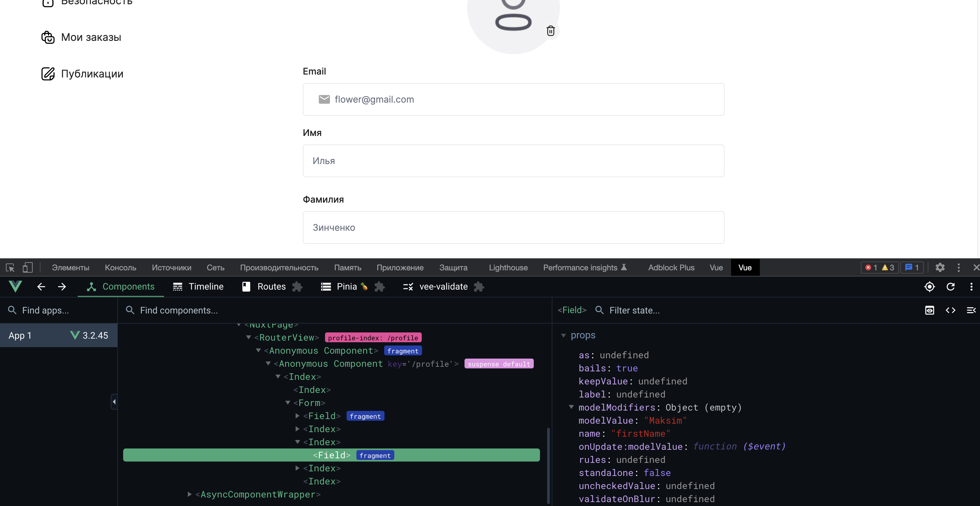Click the plugin puzzle icon next to Pinia
The height and width of the screenshot is (506, 980).
tap(379, 287)
